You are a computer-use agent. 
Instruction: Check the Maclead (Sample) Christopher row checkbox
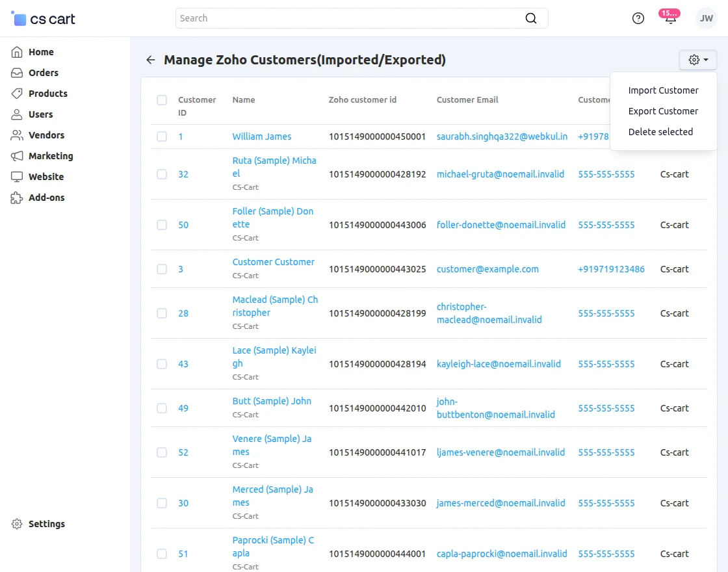pyautogui.click(x=162, y=313)
